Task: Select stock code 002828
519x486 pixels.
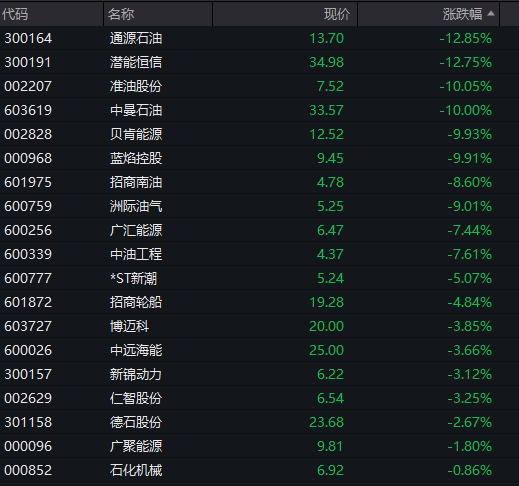Action: [x=28, y=134]
